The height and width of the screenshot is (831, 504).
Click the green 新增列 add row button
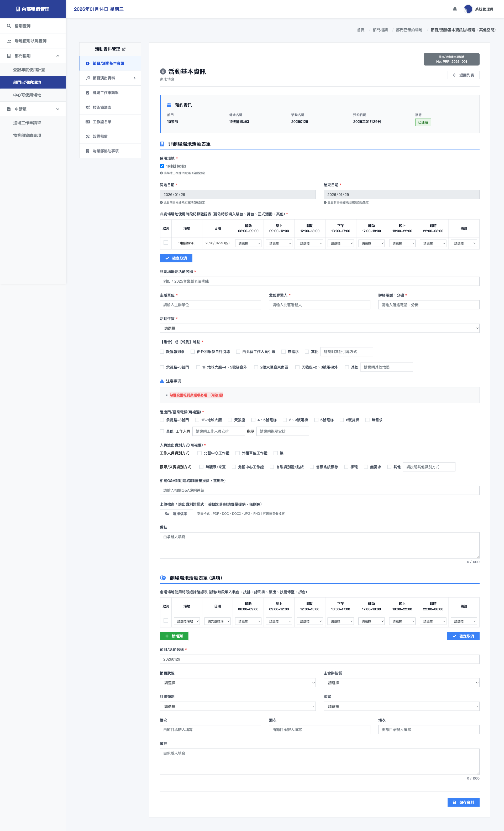coord(174,636)
